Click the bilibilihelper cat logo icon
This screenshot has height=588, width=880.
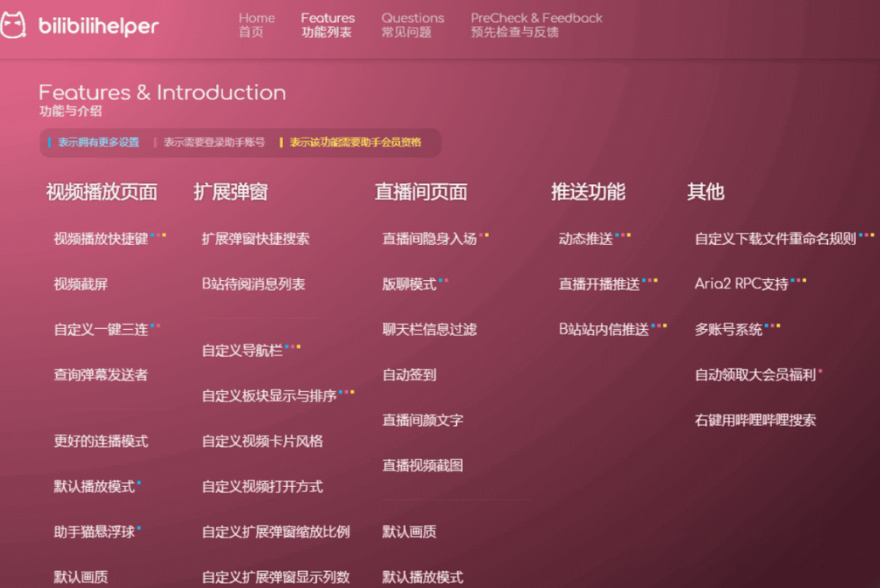coord(13,25)
